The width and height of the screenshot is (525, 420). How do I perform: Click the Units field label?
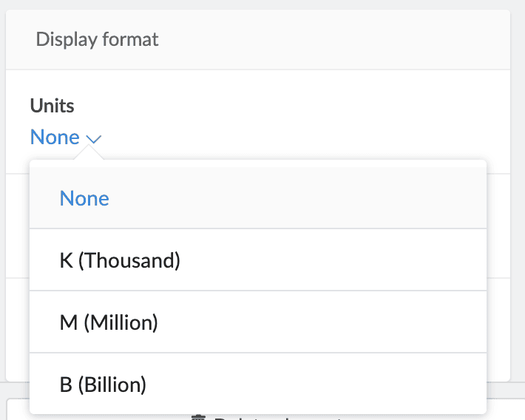(52, 106)
